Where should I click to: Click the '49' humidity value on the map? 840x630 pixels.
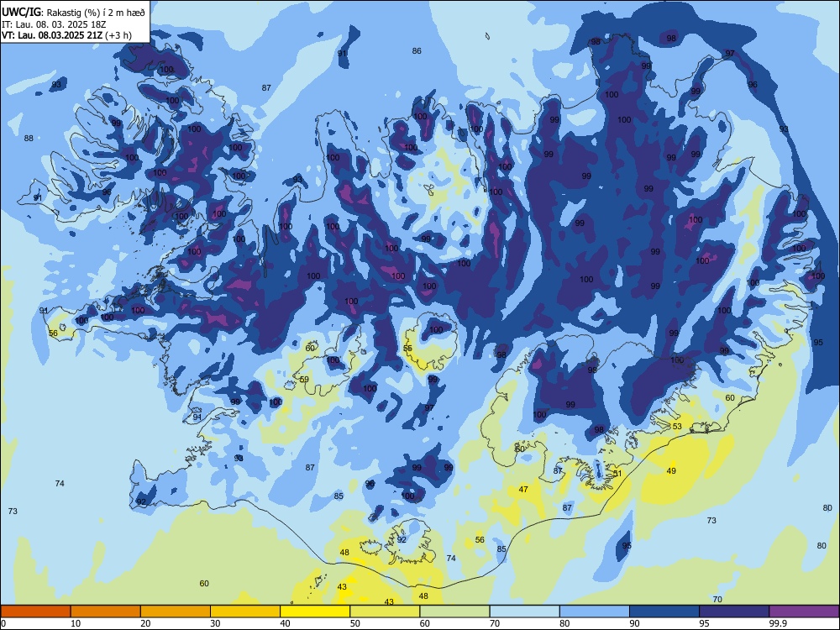(x=671, y=471)
